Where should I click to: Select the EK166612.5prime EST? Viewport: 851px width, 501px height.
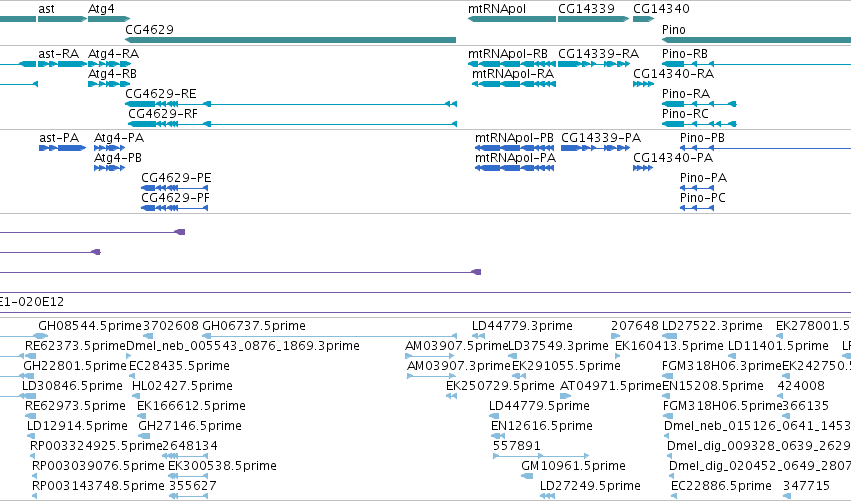tap(192, 406)
